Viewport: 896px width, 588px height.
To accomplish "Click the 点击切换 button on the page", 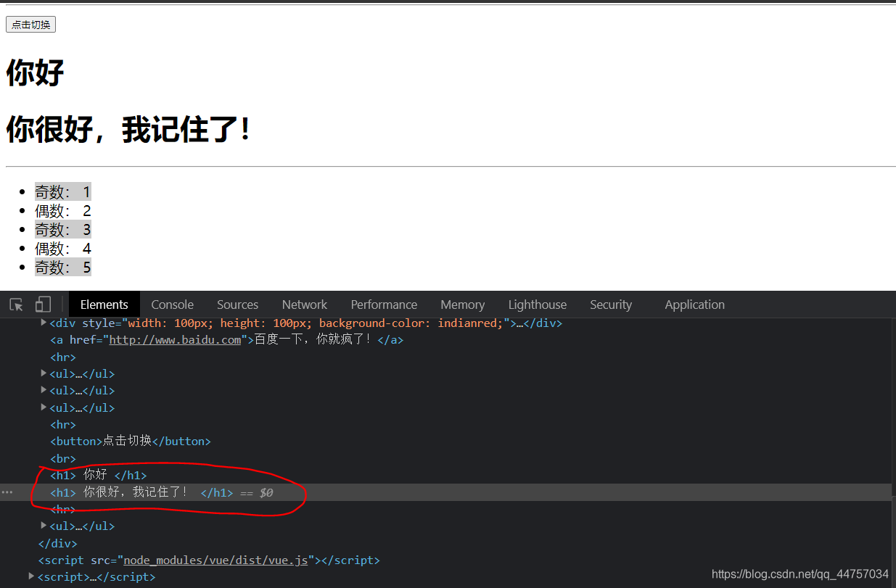I will pyautogui.click(x=30, y=25).
